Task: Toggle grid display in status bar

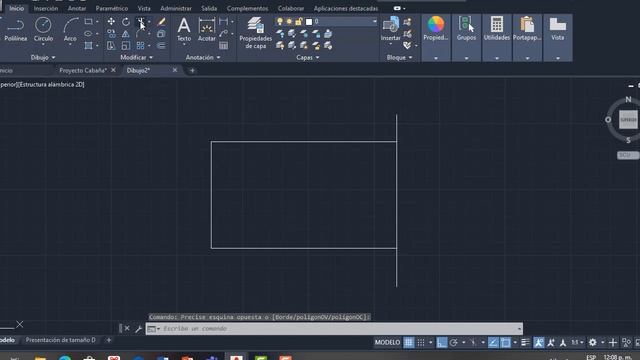Action: coord(409,342)
